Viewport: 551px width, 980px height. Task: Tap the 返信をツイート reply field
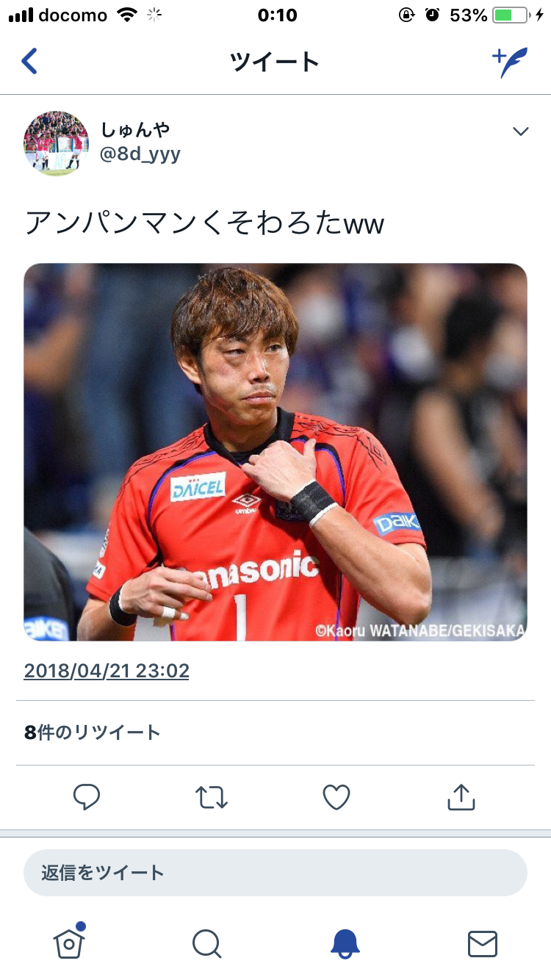[x=275, y=873]
